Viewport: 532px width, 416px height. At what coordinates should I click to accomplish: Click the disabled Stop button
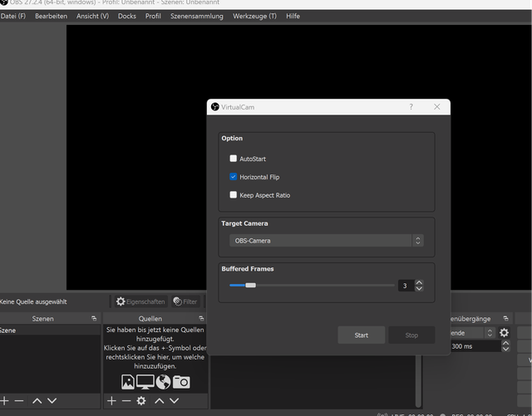pos(411,335)
